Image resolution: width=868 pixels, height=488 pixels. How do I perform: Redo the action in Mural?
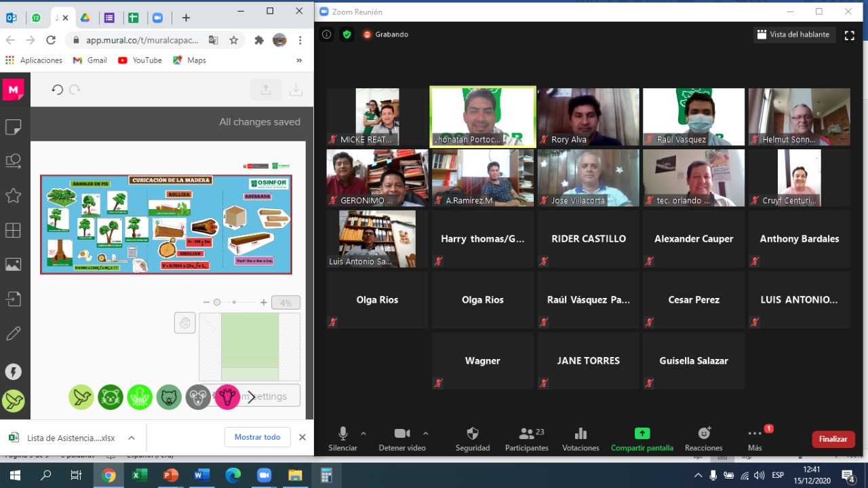coord(75,90)
